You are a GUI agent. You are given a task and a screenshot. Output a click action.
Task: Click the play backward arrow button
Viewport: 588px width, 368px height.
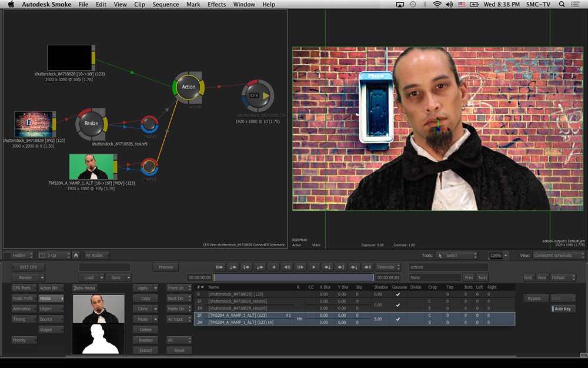pyautogui.click(x=273, y=267)
